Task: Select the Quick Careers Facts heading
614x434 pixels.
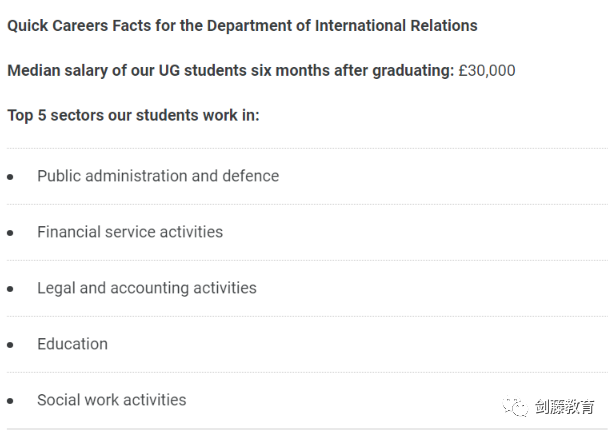Action: coord(242,26)
